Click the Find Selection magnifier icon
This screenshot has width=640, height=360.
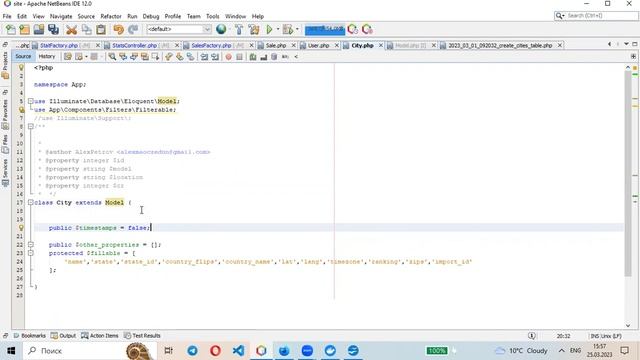pyautogui.click(x=112, y=57)
